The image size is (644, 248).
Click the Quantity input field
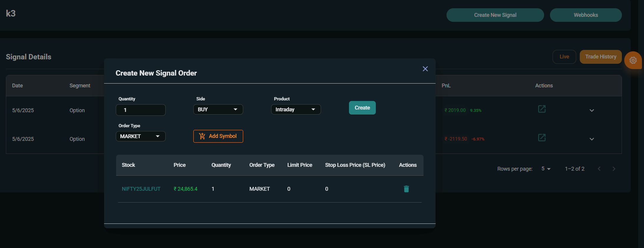[x=141, y=110]
